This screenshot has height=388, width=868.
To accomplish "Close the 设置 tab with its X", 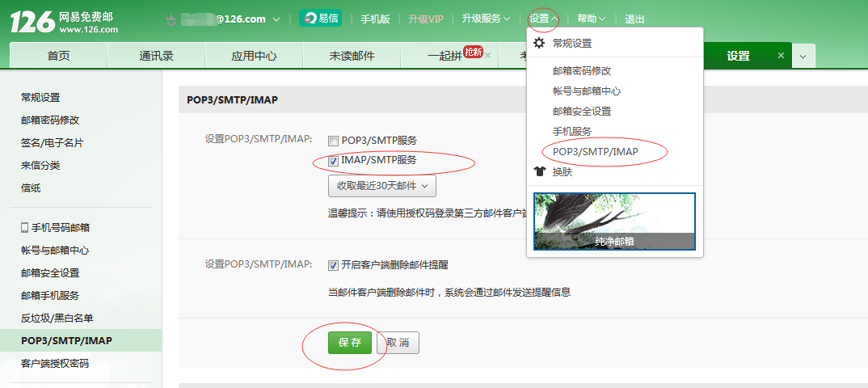I will [x=781, y=56].
